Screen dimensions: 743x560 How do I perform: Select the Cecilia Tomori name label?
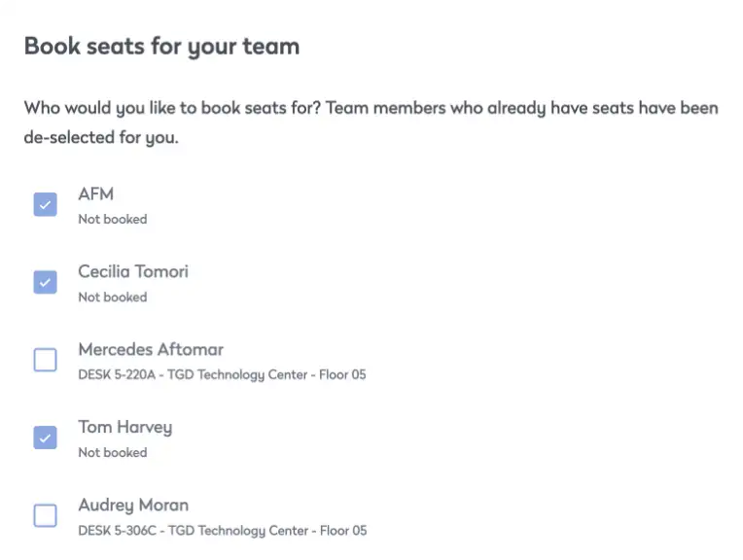pos(133,271)
